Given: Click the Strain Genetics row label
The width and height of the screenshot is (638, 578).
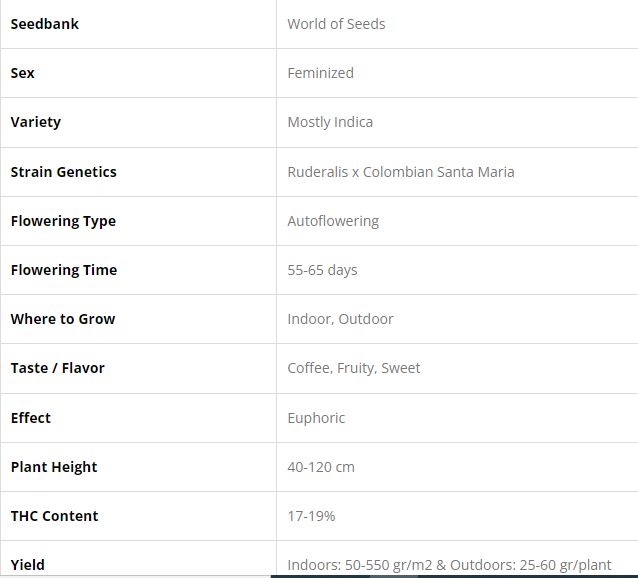Looking at the screenshot, I should 63,172.
